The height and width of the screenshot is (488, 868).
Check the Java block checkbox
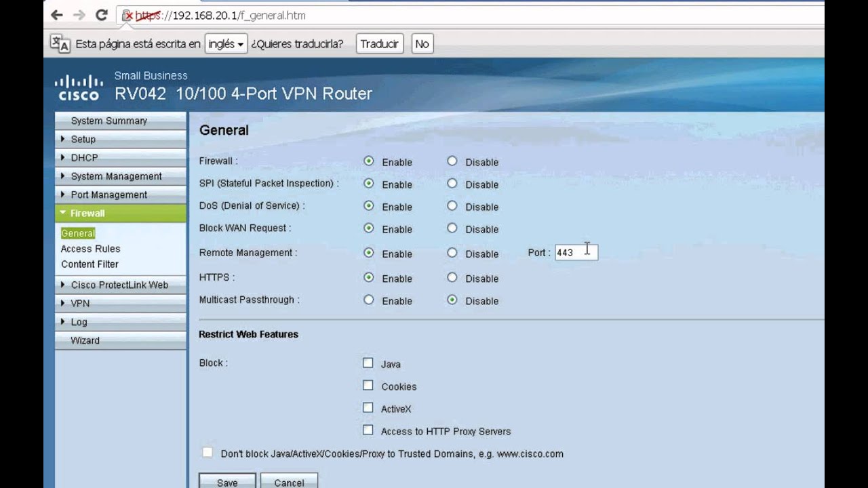click(368, 363)
